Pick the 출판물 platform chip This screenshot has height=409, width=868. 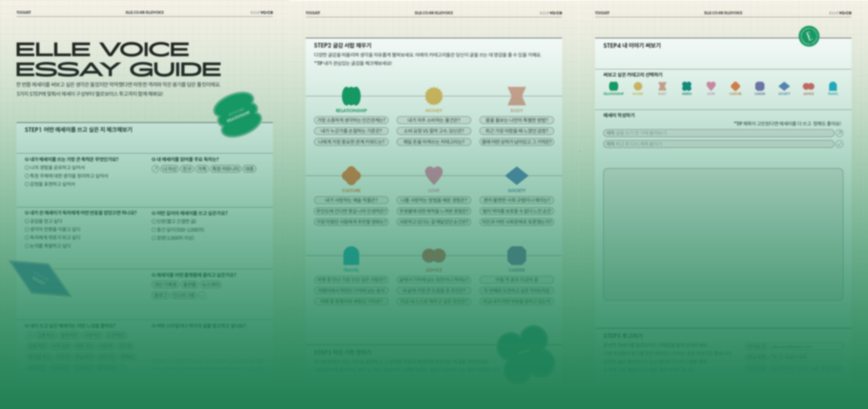[189, 285]
